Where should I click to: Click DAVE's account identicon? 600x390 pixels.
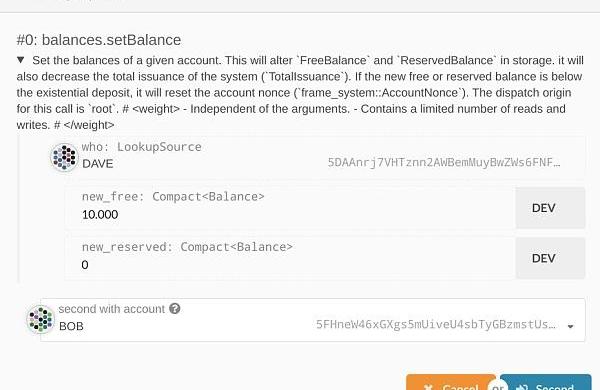pyautogui.click(x=64, y=157)
